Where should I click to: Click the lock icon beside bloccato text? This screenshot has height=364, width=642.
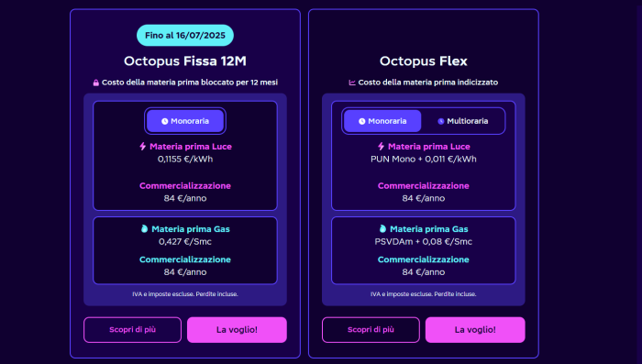pos(95,83)
